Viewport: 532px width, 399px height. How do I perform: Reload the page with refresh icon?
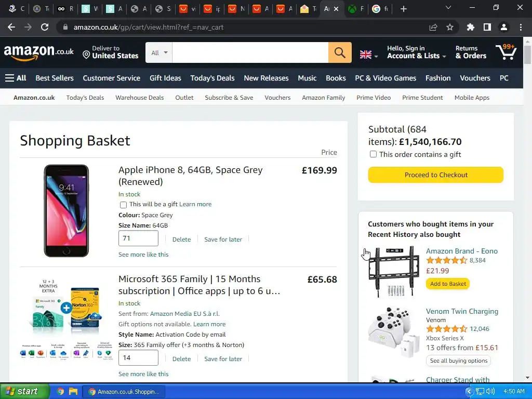(45, 27)
